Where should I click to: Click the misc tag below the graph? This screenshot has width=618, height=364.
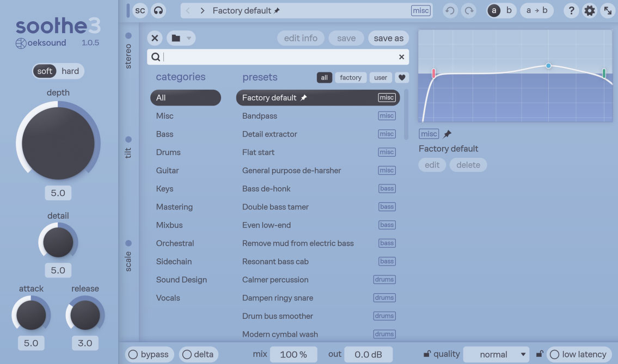coord(429,134)
